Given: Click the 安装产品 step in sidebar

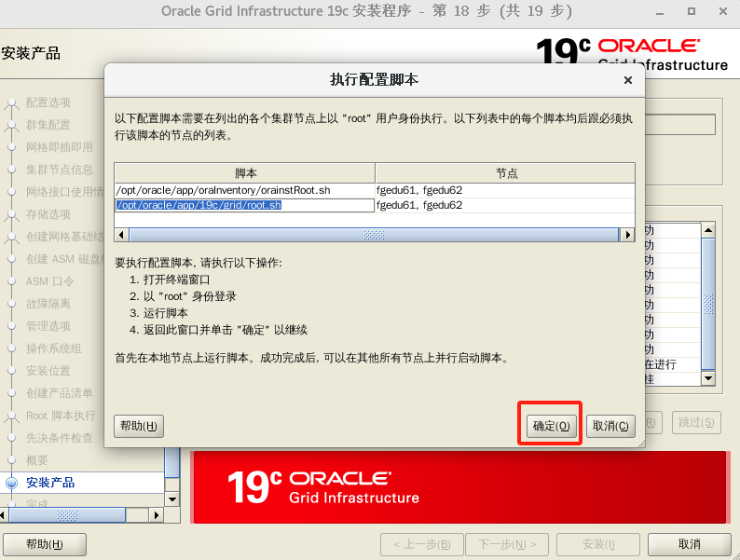Looking at the screenshot, I should click(x=50, y=483).
